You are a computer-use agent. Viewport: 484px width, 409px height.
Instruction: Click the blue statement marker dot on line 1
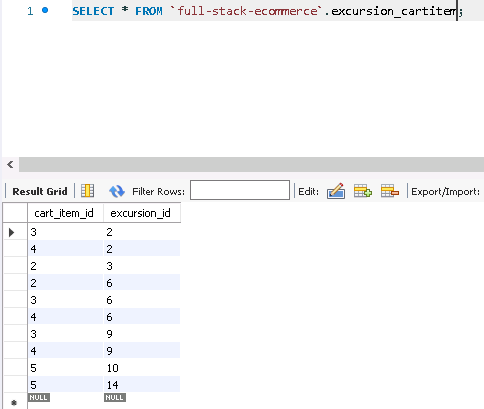[x=45, y=10]
